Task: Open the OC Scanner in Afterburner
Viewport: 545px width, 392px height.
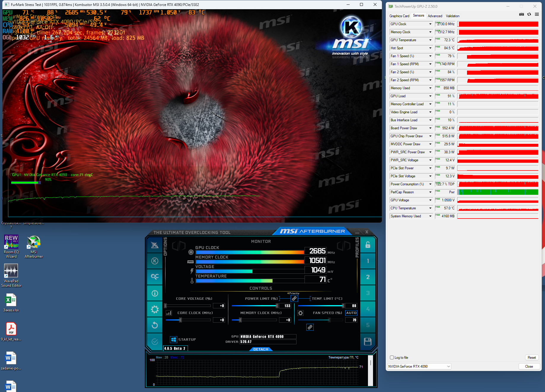Action: (155, 277)
